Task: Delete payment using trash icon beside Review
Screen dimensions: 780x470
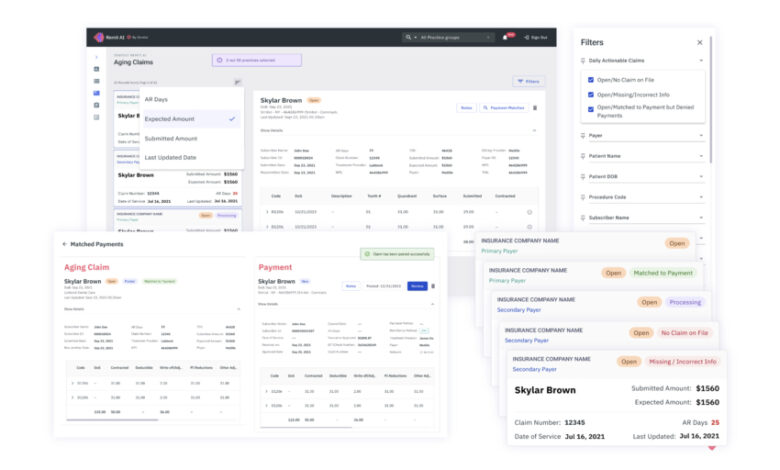Action: [x=433, y=286]
